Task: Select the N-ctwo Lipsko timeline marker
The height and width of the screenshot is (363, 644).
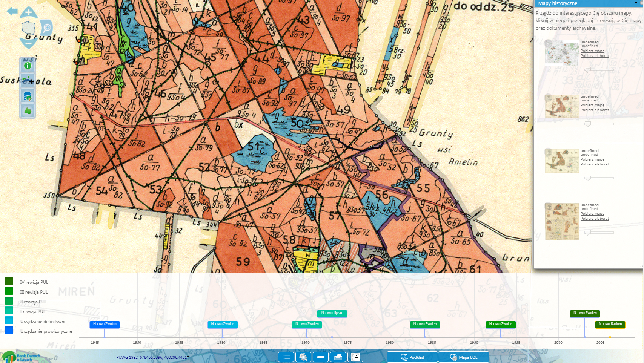Action: [332, 313]
